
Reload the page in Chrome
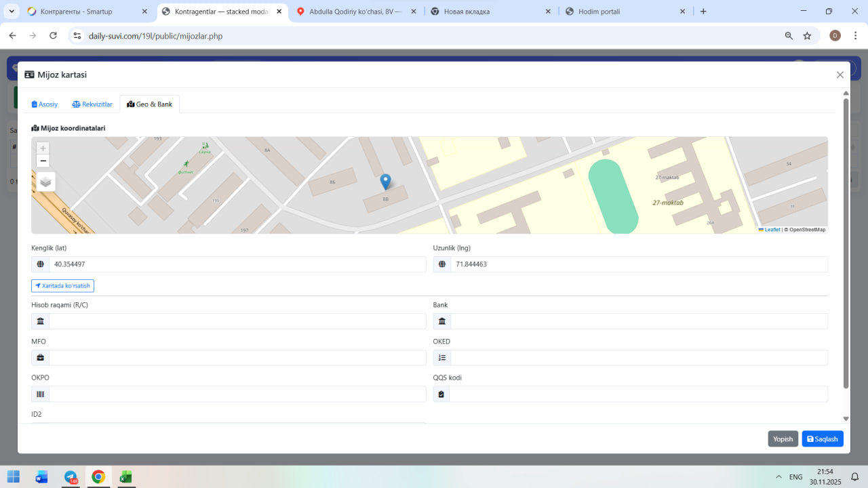tap(53, 36)
